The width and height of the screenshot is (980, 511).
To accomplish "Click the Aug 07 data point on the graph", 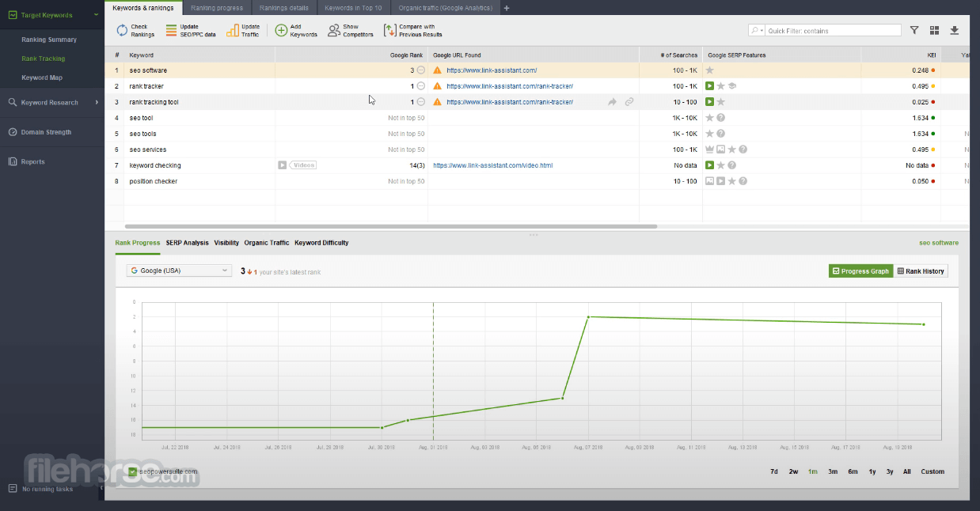I will point(588,316).
